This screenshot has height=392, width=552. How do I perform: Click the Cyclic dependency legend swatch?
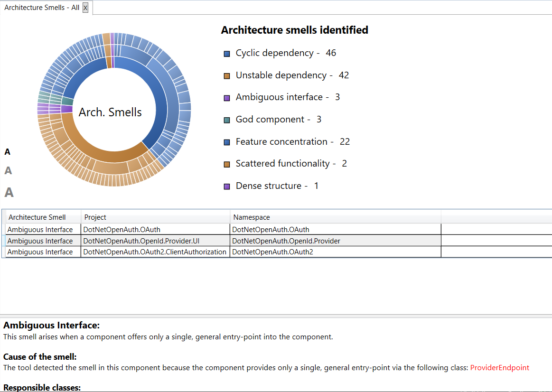point(227,54)
